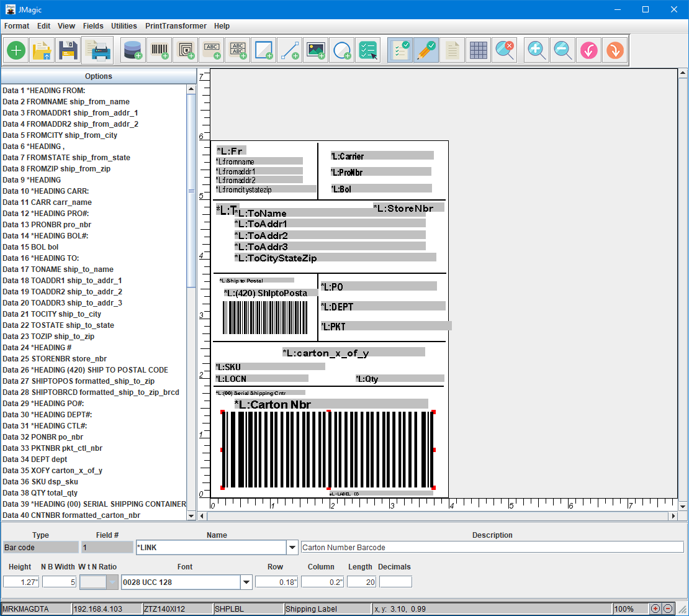Click the status bar minus zoom button
689x616 pixels.
[668, 609]
